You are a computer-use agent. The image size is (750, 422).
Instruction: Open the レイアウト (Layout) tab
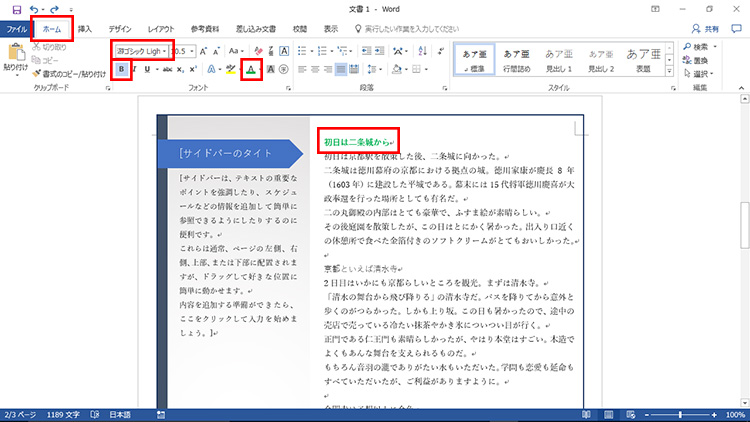tap(162, 29)
